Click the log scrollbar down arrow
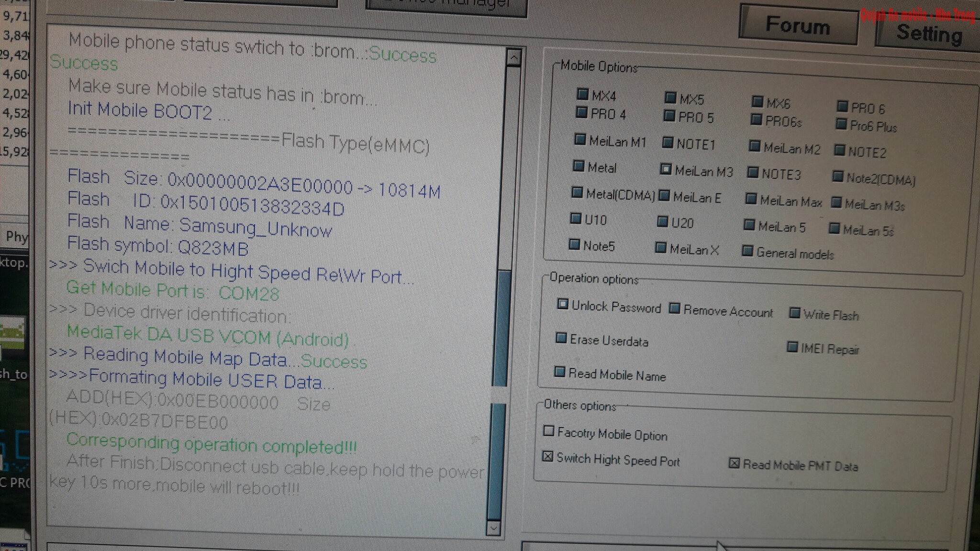This screenshot has height=551, width=980. tap(493, 528)
